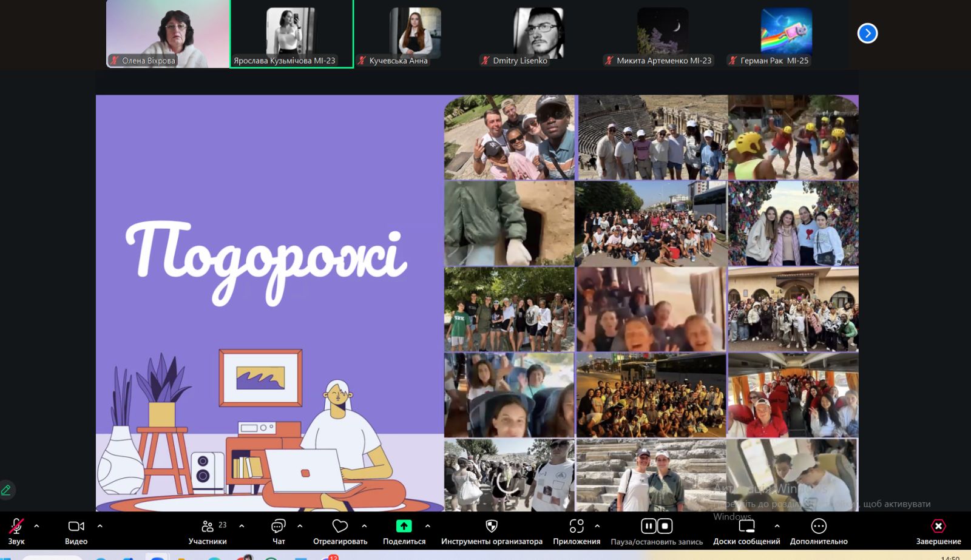The image size is (971, 560).
Task: Open the Участники participants panel
Action: (x=208, y=526)
